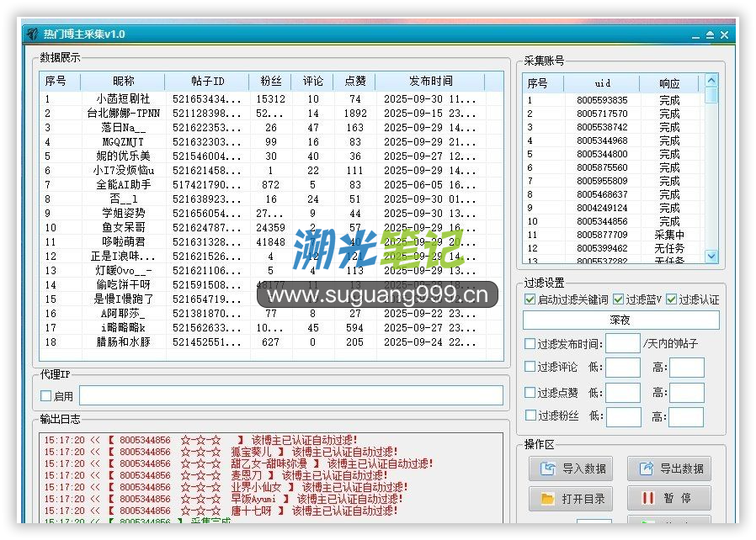The width and height of the screenshot is (756, 540).
Task: Enable the 过滤发布时间 checkbox
Action: (x=530, y=343)
